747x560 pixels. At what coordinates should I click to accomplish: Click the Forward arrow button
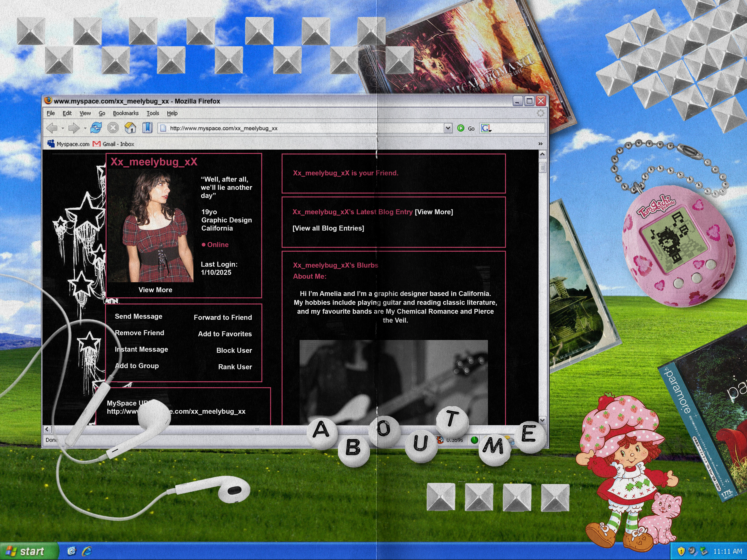coord(74,128)
